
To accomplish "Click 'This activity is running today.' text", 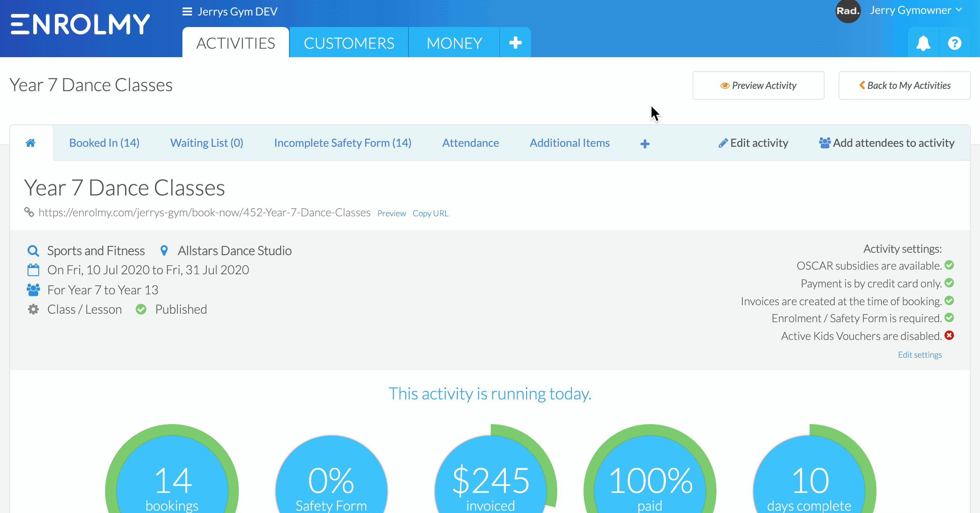I will [x=490, y=394].
